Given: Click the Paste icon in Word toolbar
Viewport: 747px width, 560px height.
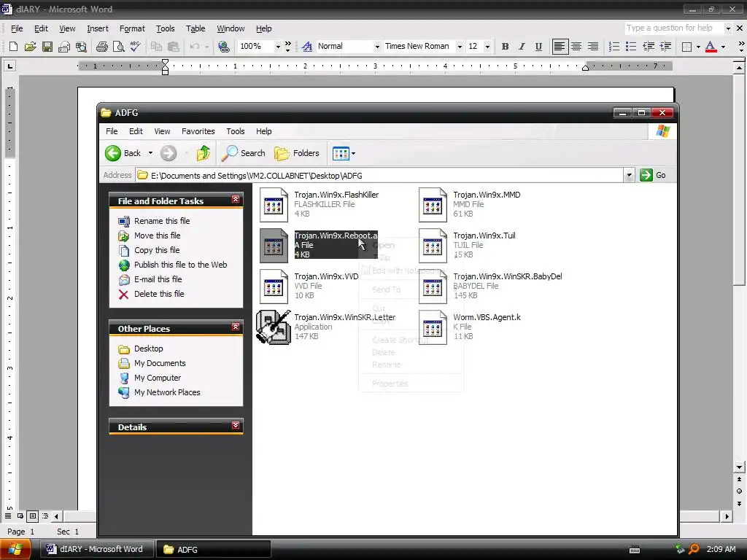Looking at the screenshot, I should point(174,46).
